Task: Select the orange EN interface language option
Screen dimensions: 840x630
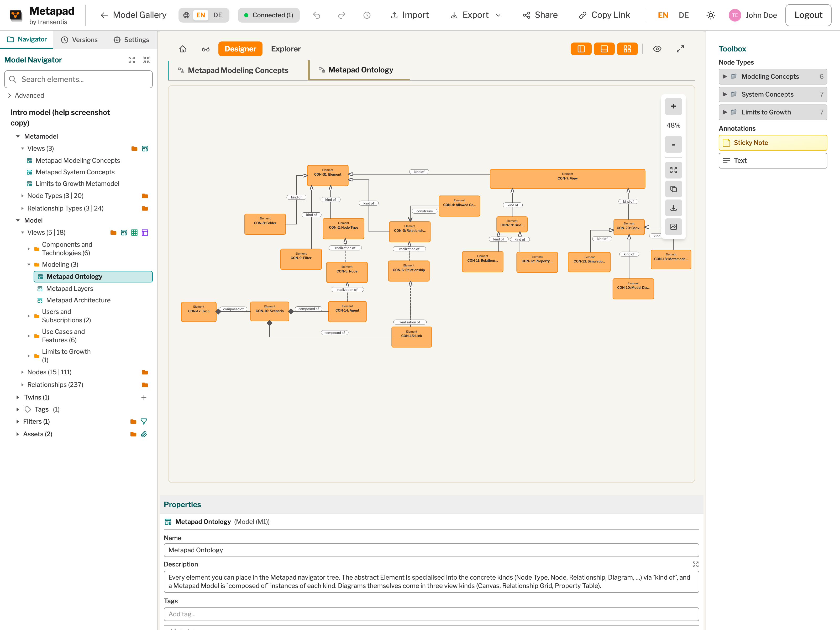Action: (663, 15)
